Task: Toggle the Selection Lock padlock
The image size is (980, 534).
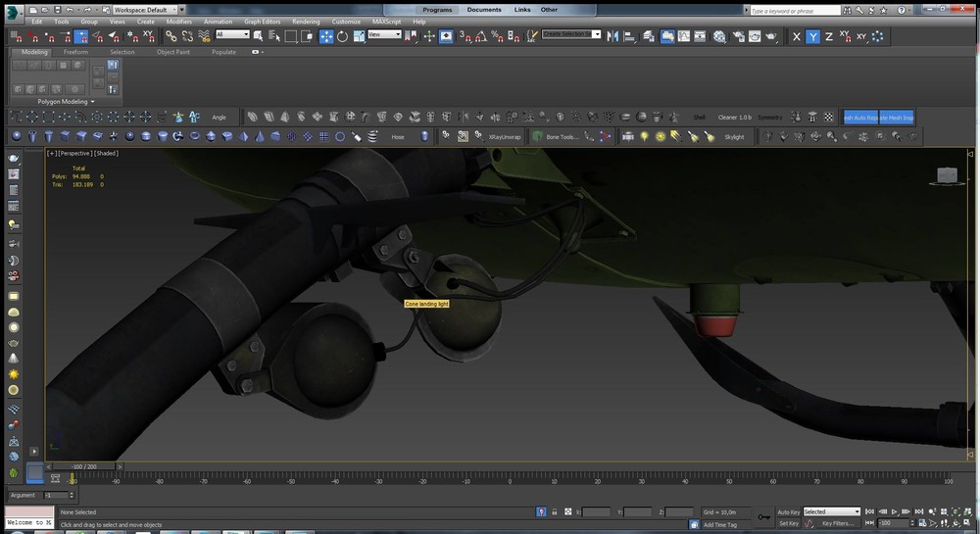Action: point(555,512)
